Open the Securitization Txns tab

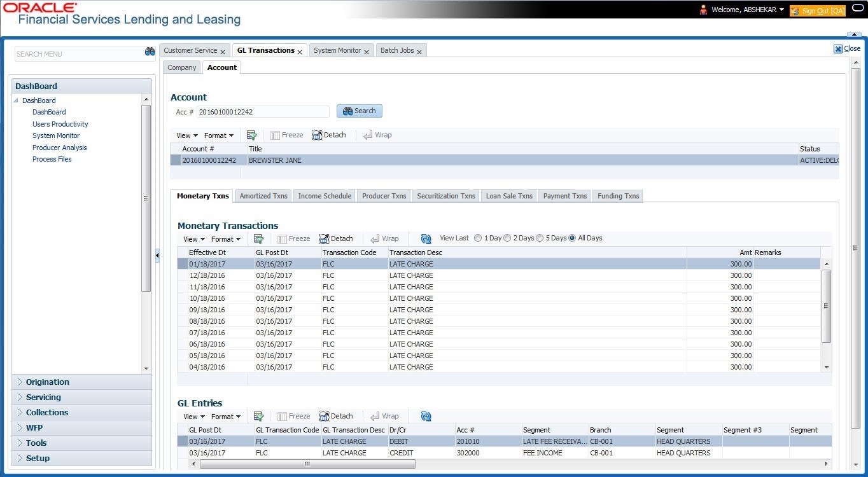click(x=446, y=196)
